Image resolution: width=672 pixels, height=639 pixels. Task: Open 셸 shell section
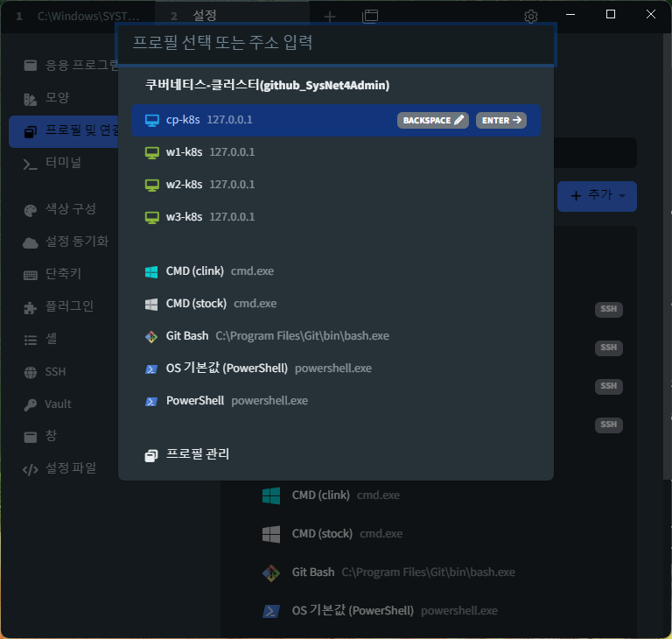click(x=63, y=339)
